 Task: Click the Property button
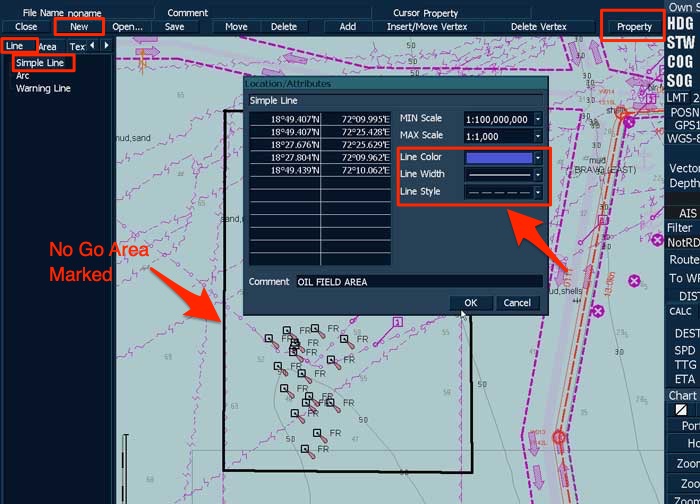pos(634,27)
